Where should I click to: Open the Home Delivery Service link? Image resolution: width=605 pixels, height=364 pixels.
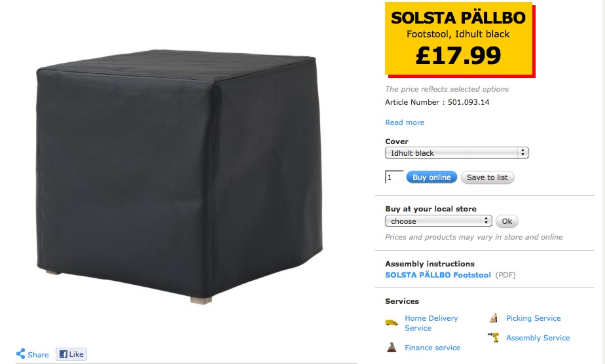431,323
